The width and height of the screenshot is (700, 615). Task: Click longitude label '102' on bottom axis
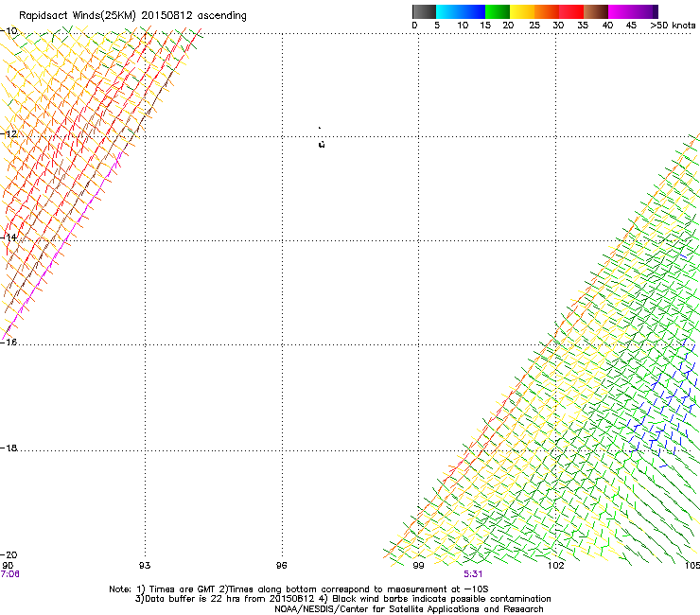coord(556,566)
